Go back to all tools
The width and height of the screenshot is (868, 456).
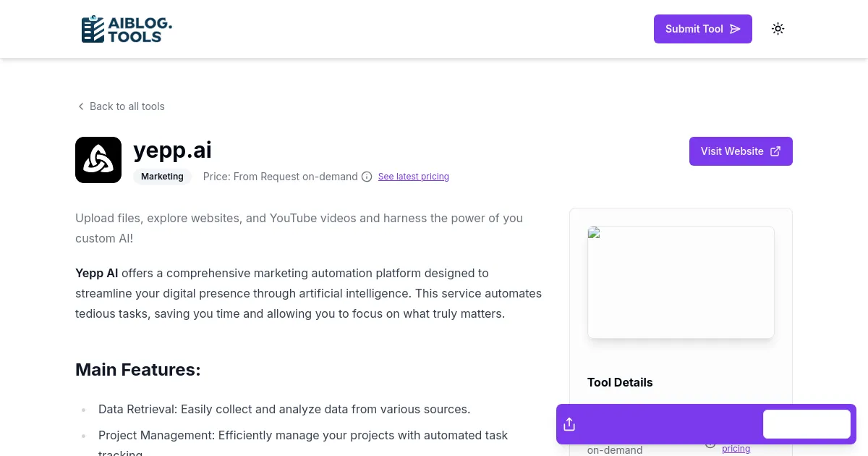click(127, 106)
